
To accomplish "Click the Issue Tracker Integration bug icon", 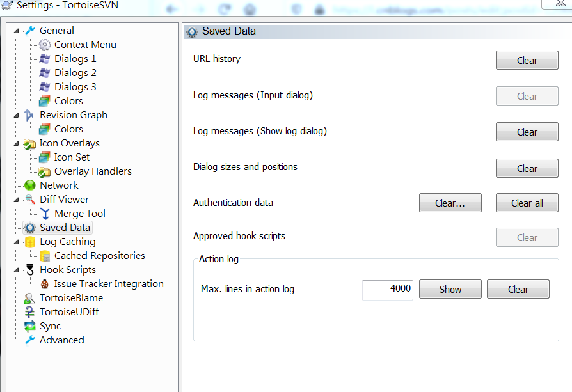I will point(45,284).
